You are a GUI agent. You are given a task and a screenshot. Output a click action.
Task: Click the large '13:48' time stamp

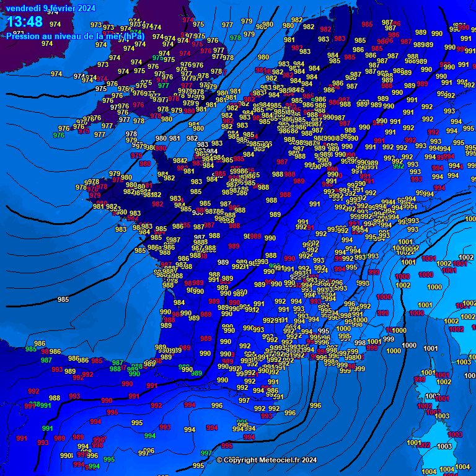25,22
